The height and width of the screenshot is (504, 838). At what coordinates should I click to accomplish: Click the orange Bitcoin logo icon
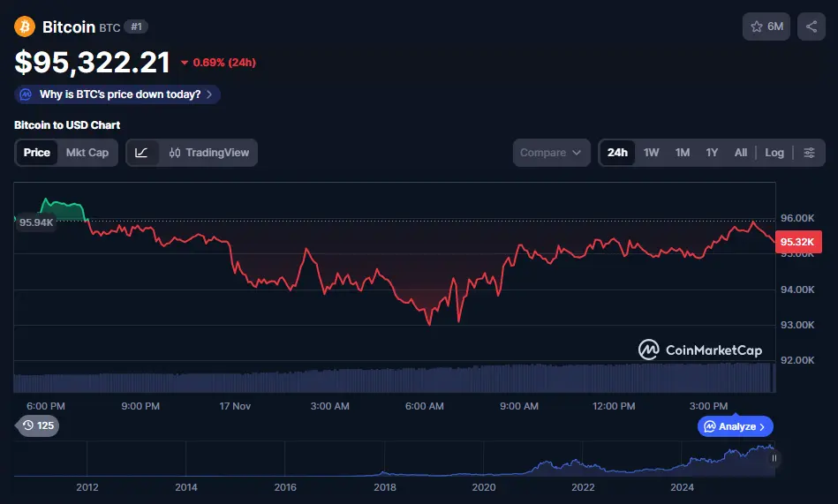click(25, 26)
